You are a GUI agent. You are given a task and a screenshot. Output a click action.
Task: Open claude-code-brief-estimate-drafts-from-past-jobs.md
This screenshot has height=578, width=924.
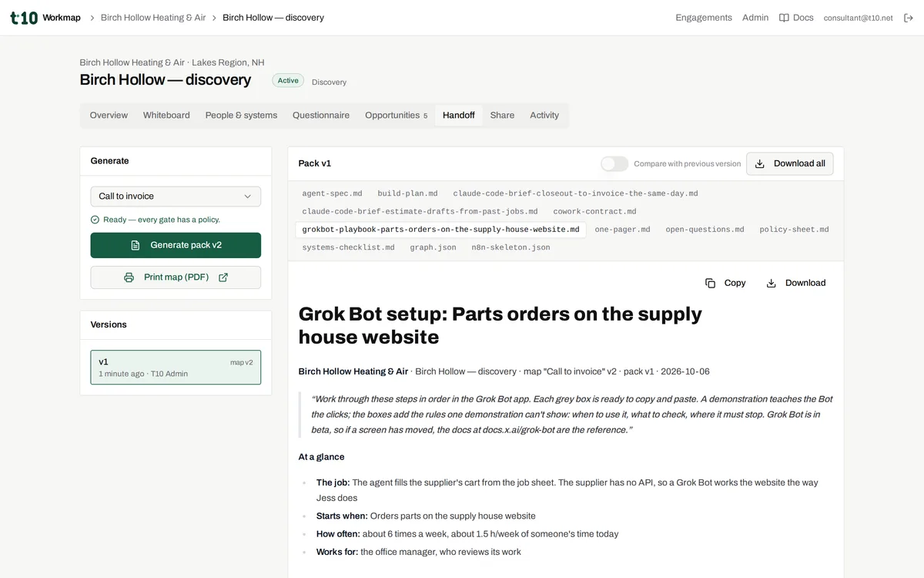[x=420, y=211]
